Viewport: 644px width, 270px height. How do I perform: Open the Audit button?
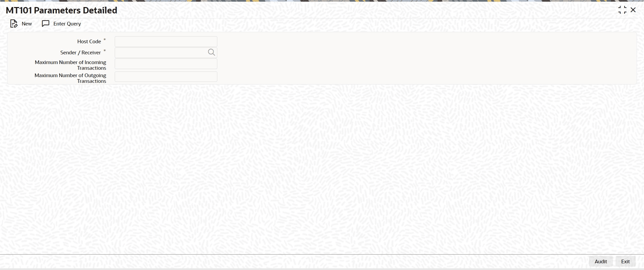(601, 262)
